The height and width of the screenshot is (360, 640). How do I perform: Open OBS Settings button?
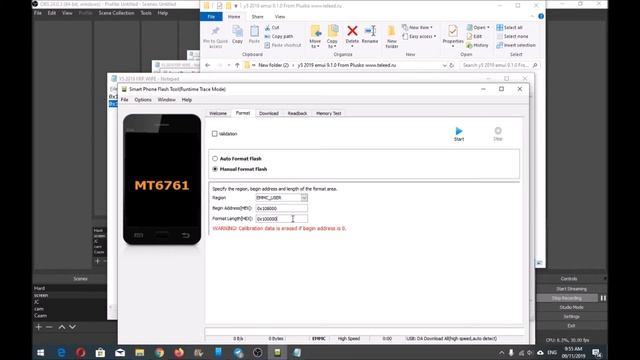pos(571,317)
